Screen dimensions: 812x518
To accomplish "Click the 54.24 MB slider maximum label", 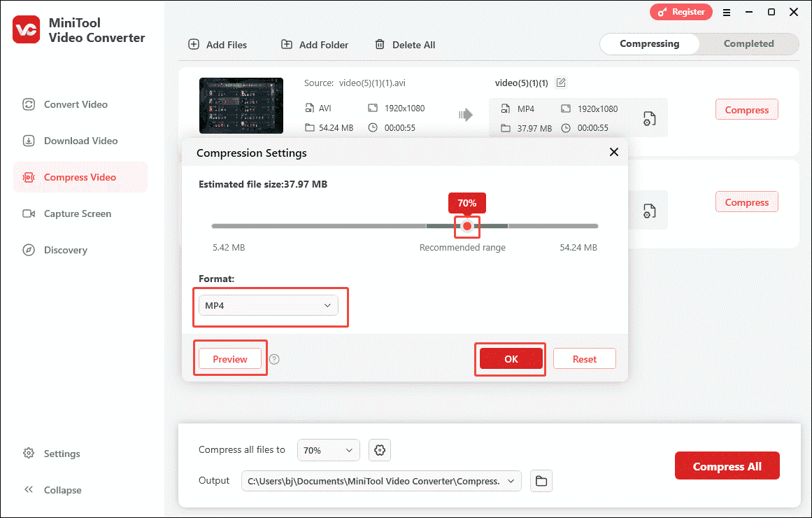I will pos(578,248).
